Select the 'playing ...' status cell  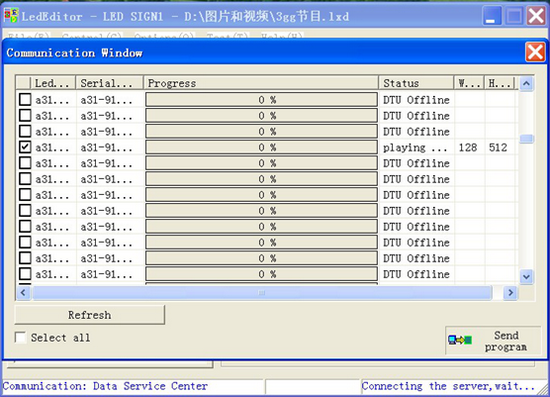click(415, 148)
